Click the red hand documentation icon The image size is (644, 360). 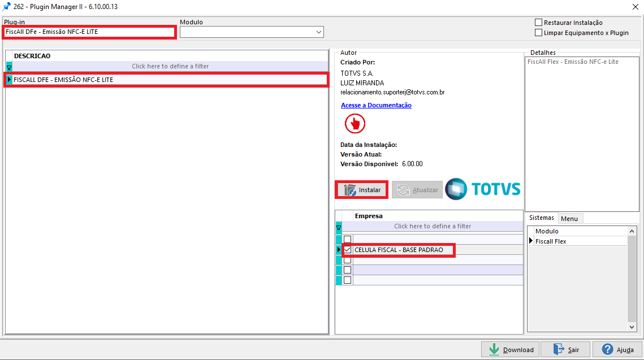click(x=355, y=124)
